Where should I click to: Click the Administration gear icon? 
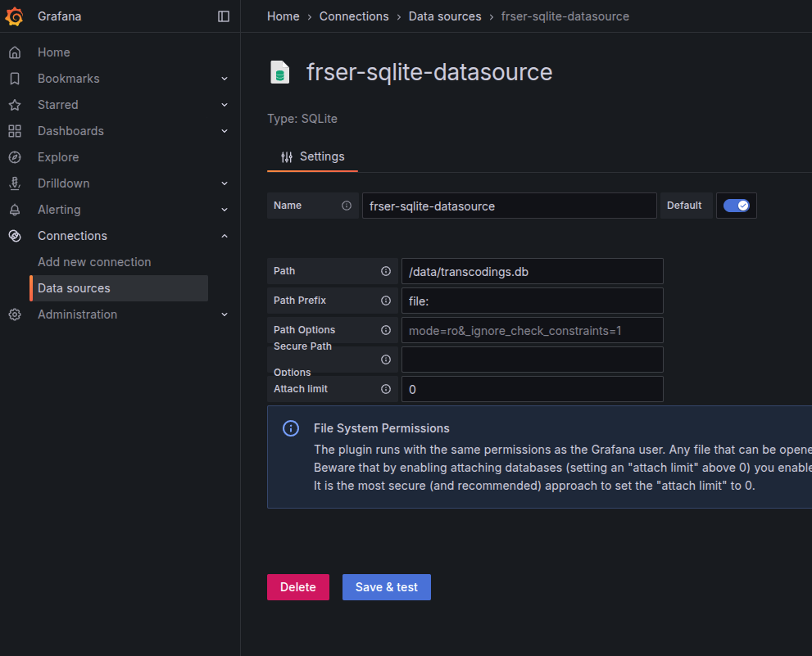(15, 314)
